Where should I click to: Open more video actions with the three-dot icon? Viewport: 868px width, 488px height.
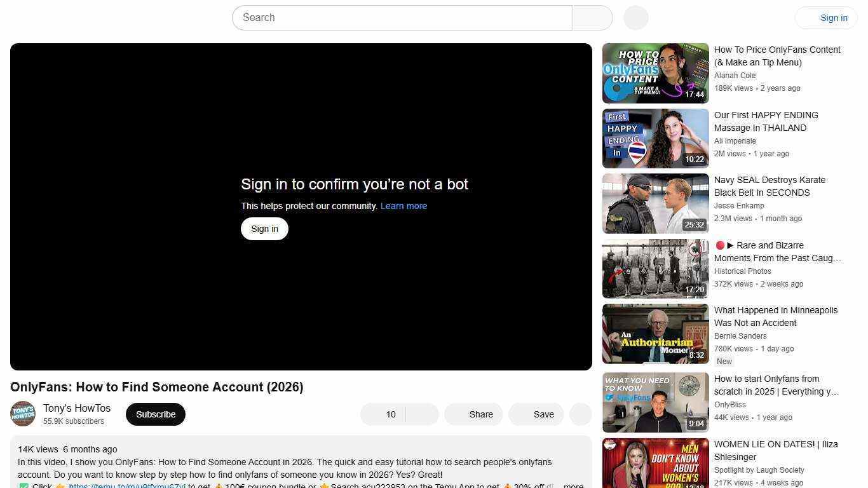tap(580, 414)
